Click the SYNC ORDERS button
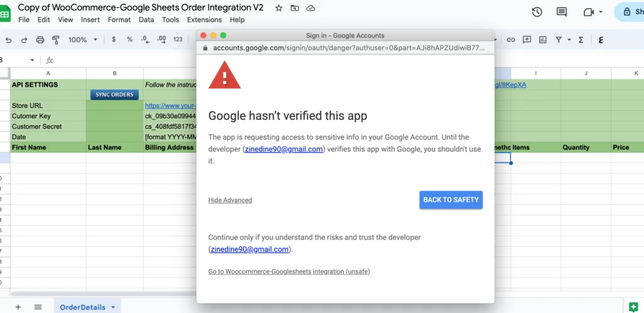The height and width of the screenshot is (313, 644). tap(114, 95)
